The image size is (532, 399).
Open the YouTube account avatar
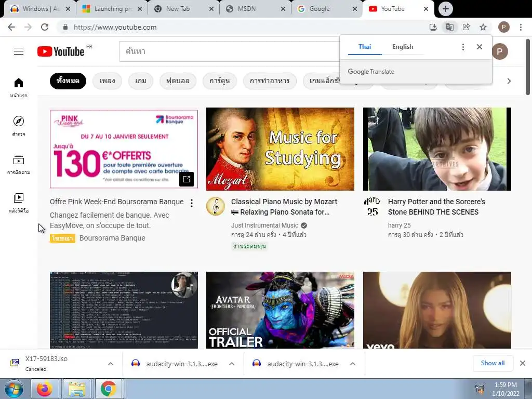[499, 51]
